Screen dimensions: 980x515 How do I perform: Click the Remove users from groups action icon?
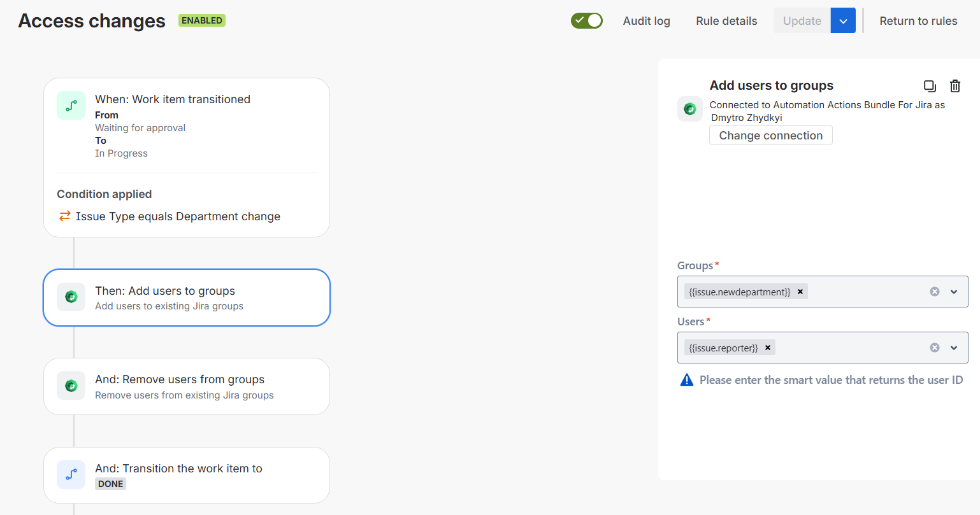pos(71,385)
